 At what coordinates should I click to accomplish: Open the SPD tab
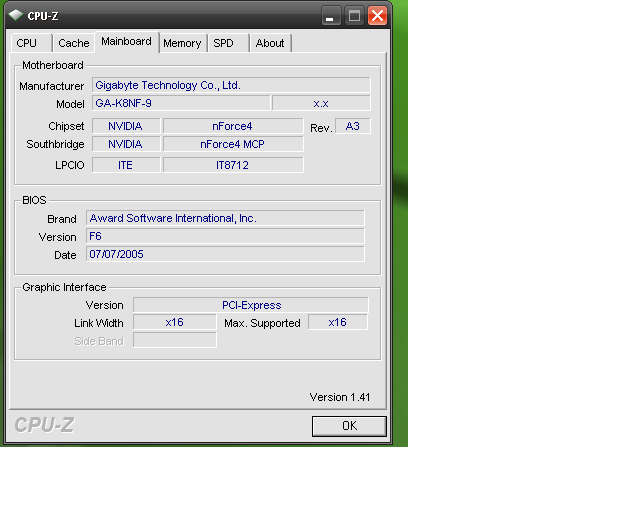coord(224,43)
